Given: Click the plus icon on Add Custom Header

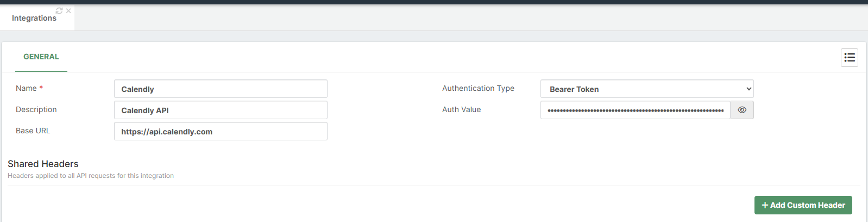Looking at the screenshot, I should click(x=765, y=205).
